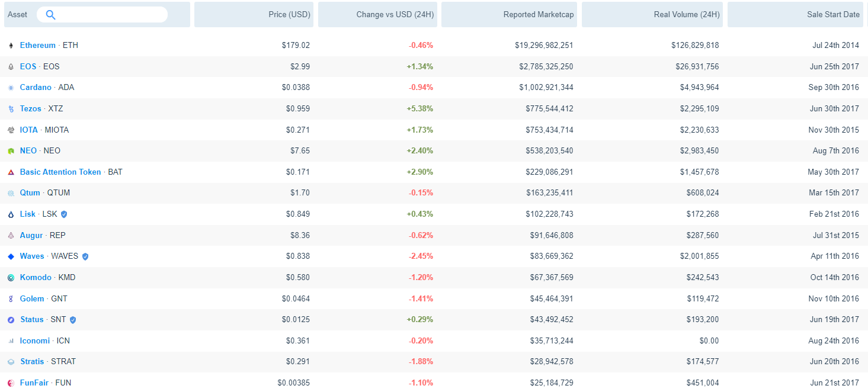Click the verified badge next to WAVES
This screenshot has width=868, height=392.
click(85, 256)
